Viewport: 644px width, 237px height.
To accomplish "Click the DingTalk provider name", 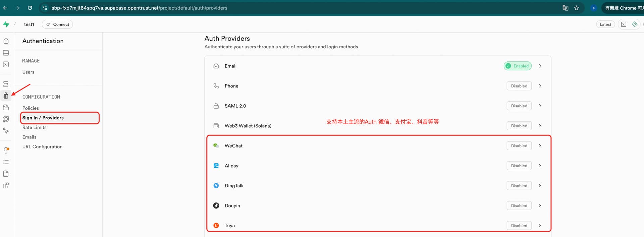I will [234, 186].
